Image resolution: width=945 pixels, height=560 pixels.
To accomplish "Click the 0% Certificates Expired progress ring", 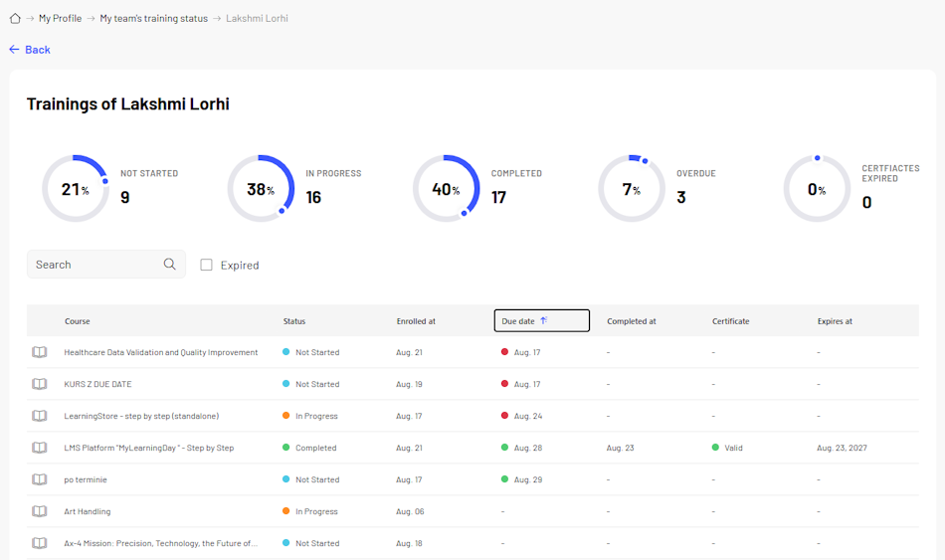I will coord(817,189).
